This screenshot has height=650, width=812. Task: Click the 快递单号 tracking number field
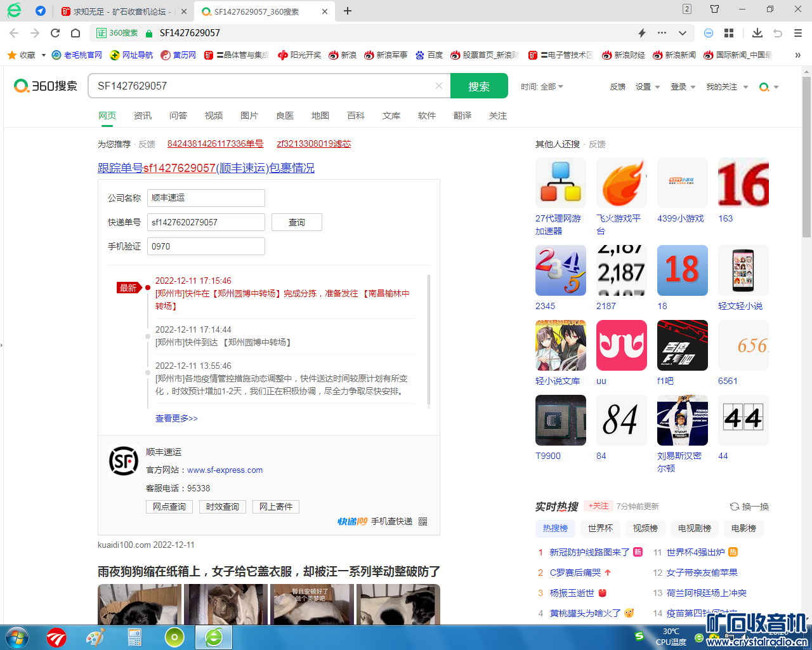pyautogui.click(x=206, y=222)
